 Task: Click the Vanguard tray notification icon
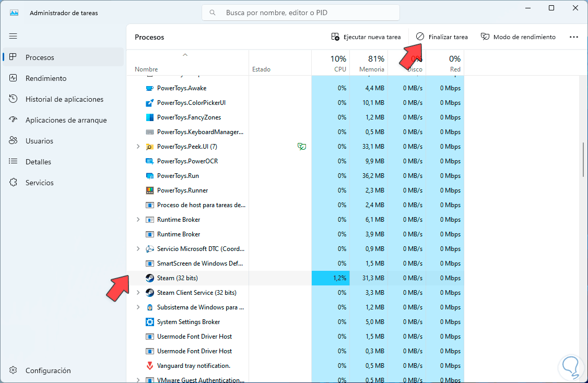[x=150, y=366]
